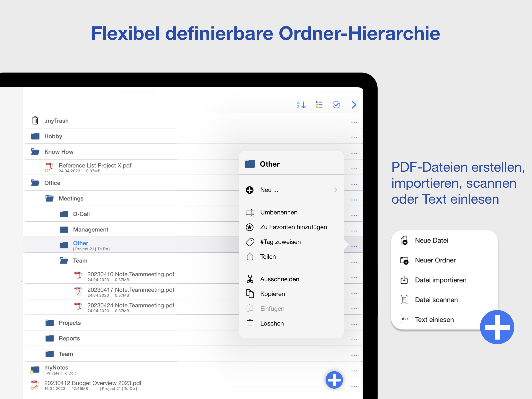Open more options for D-Call folder
This screenshot has height=399, width=532.
point(354,215)
